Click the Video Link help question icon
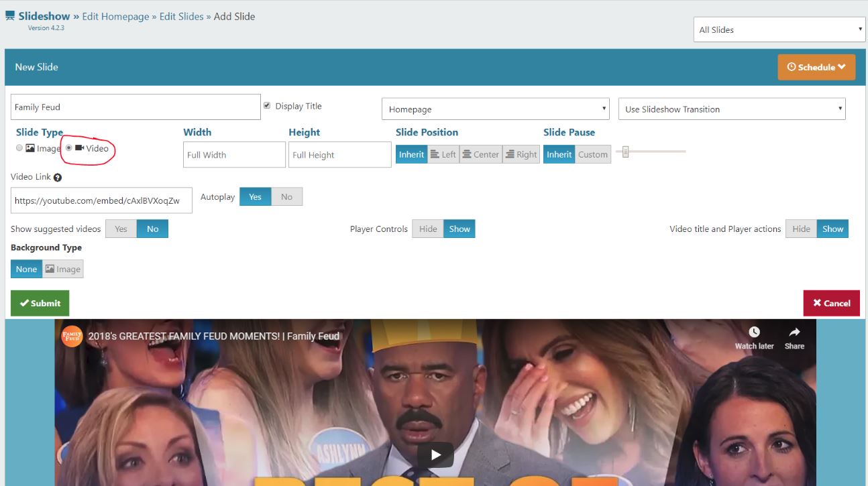Image resolution: width=868 pixels, height=486 pixels. tap(58, 178)
